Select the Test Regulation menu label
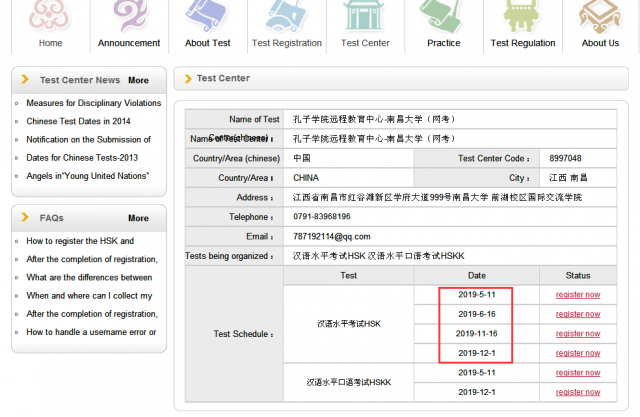 pyautogui.click(x=522, y=43)
